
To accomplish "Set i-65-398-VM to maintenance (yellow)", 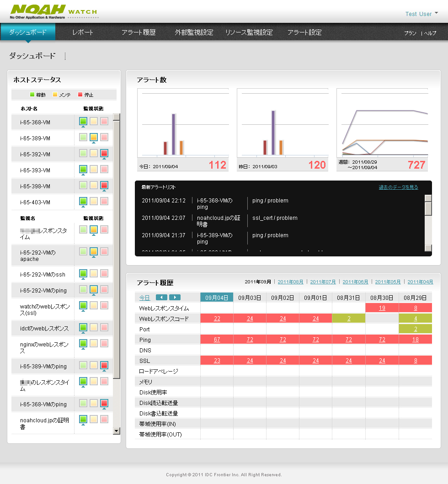I will click(x=94, y=185).
